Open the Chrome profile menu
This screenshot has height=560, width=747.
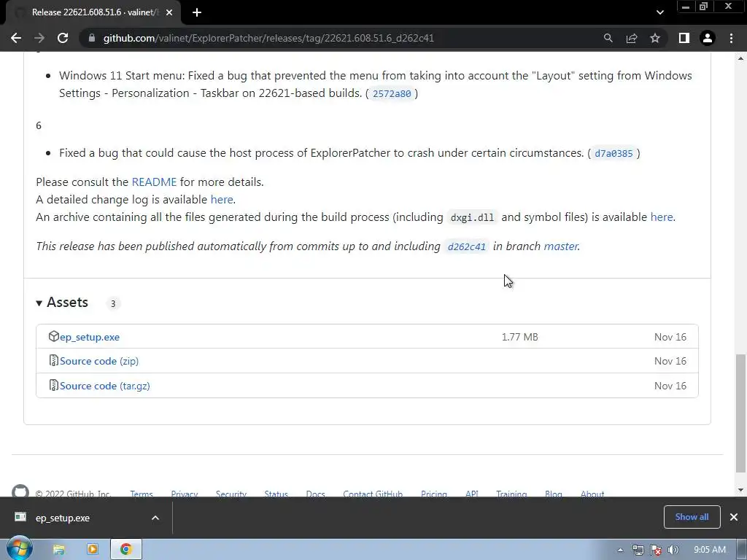point(708,38)
